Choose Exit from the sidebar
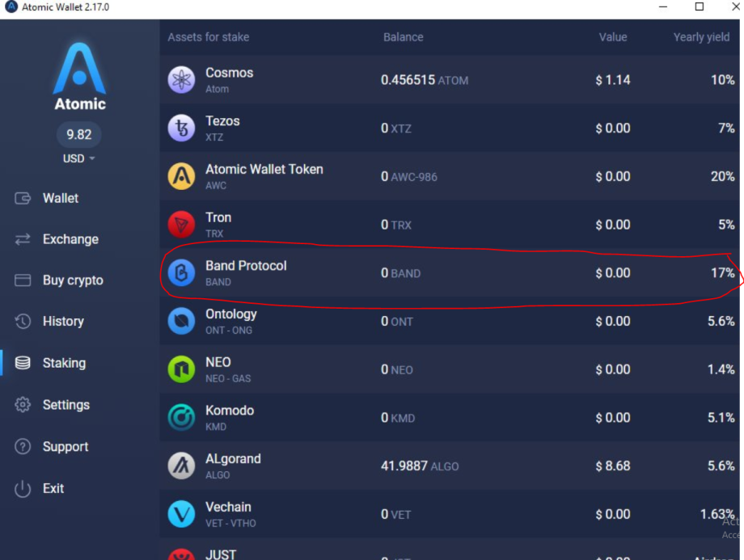Screen dimensions: 744x560 tap(53, 488)
